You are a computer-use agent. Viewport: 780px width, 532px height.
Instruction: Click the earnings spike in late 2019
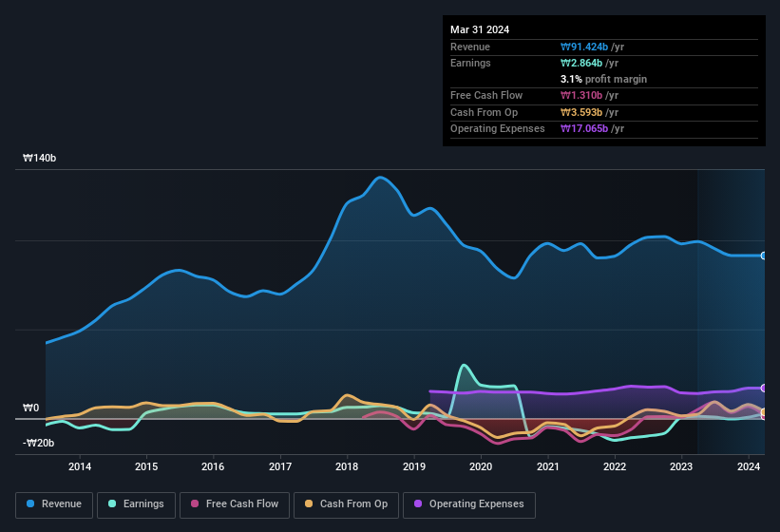point(465,366)
